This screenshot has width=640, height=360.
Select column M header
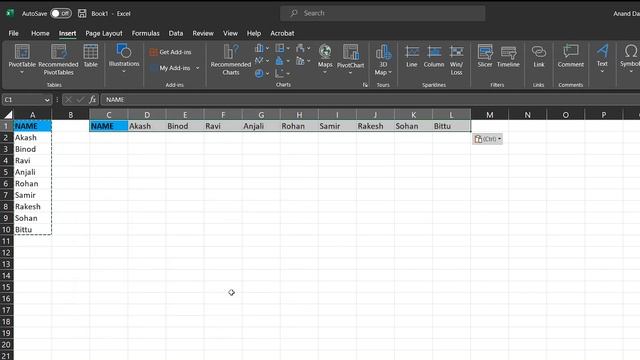[x=489, y=115]
